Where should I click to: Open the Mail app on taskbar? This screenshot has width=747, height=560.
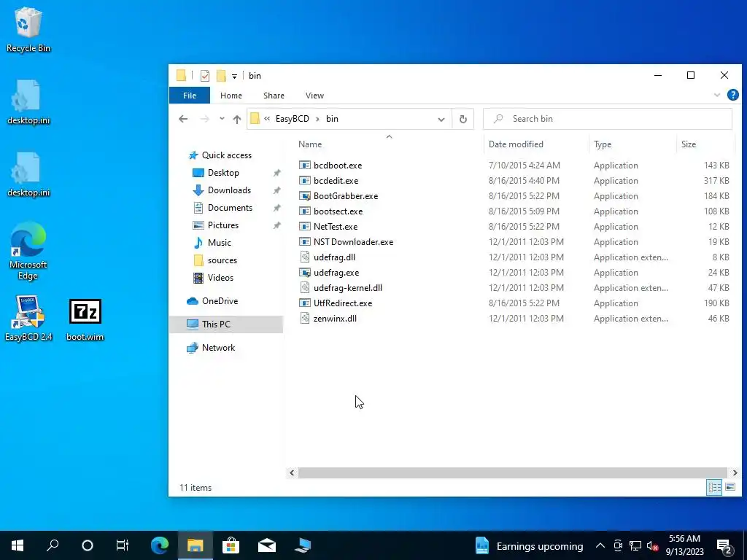267,545
